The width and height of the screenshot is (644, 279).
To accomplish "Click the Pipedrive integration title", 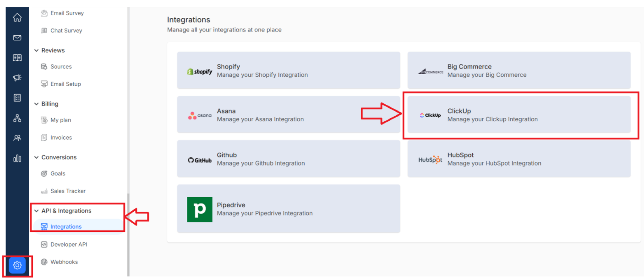I will [x=231, y=205].
